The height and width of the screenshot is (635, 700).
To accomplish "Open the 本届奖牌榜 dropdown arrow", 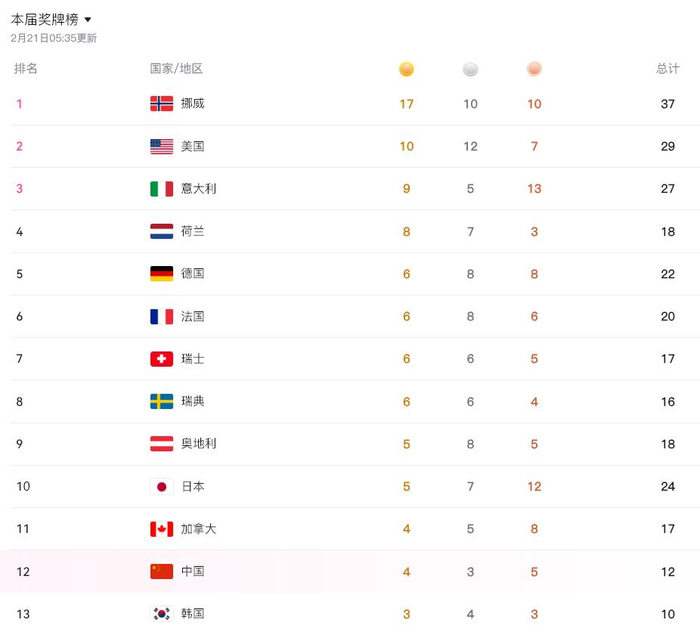I will click(x=88, y=20).
